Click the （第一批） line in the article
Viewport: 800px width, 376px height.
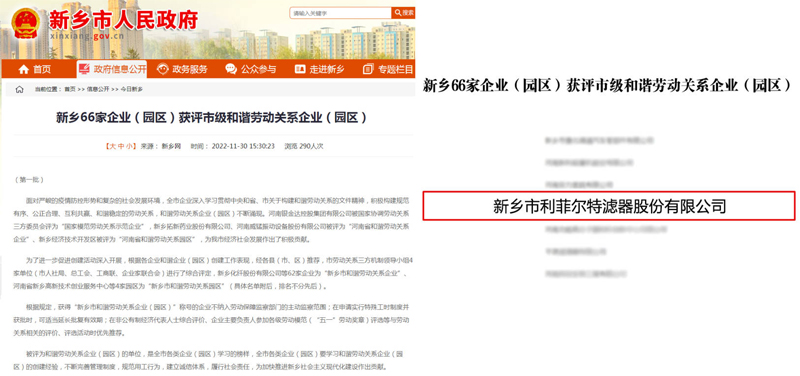tap(30, 180)
